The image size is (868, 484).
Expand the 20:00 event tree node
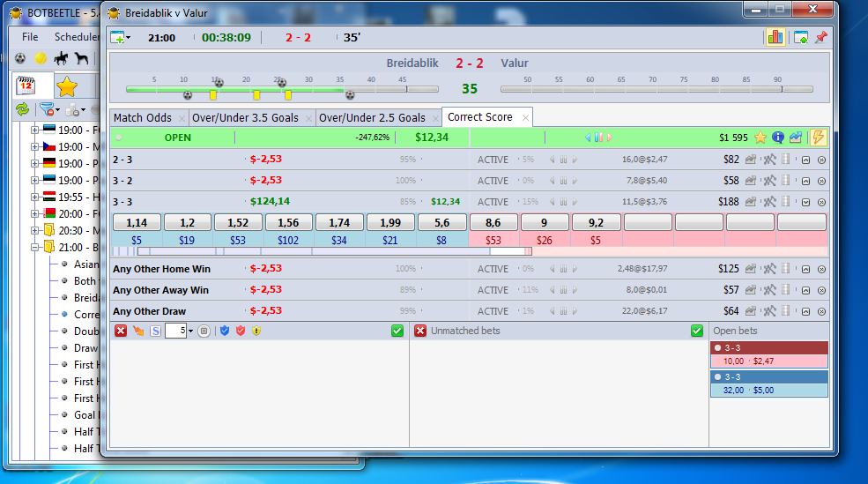(x=34, y=213)
